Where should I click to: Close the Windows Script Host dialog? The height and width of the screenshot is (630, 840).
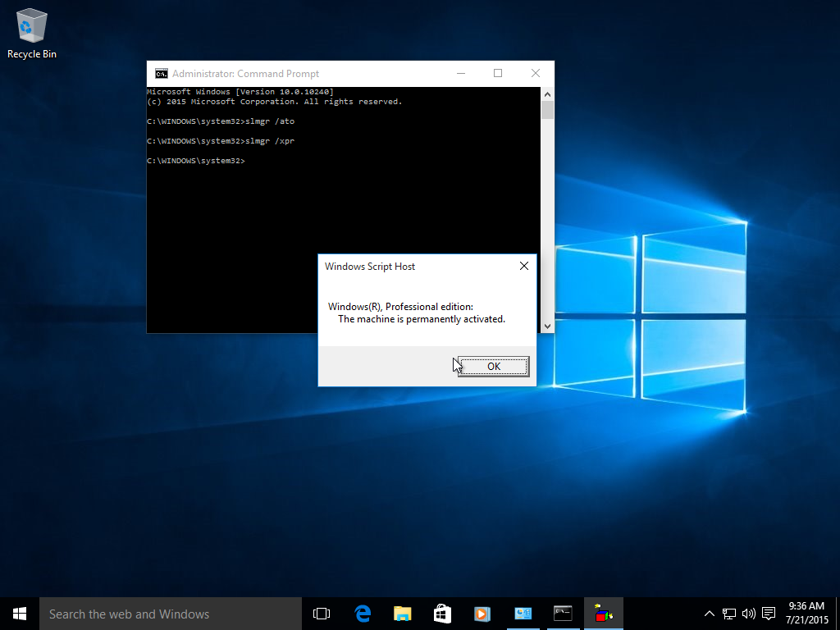(x=524, y=266)
